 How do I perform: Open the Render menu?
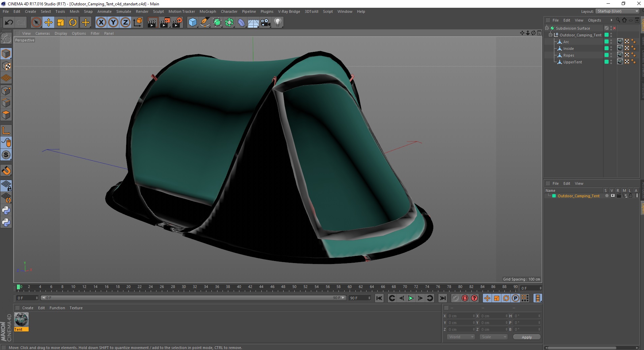click(142, 11)
